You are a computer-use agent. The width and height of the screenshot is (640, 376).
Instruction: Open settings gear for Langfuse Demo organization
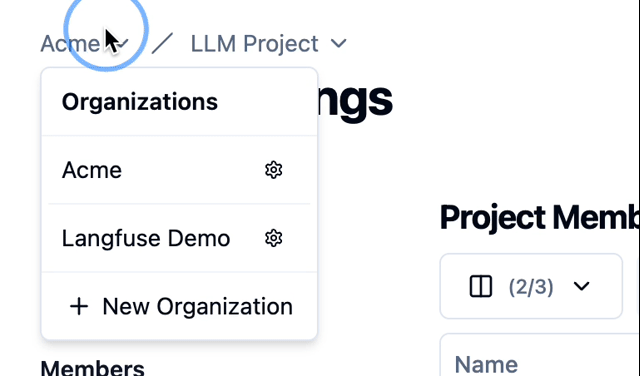tap(273, 238)
